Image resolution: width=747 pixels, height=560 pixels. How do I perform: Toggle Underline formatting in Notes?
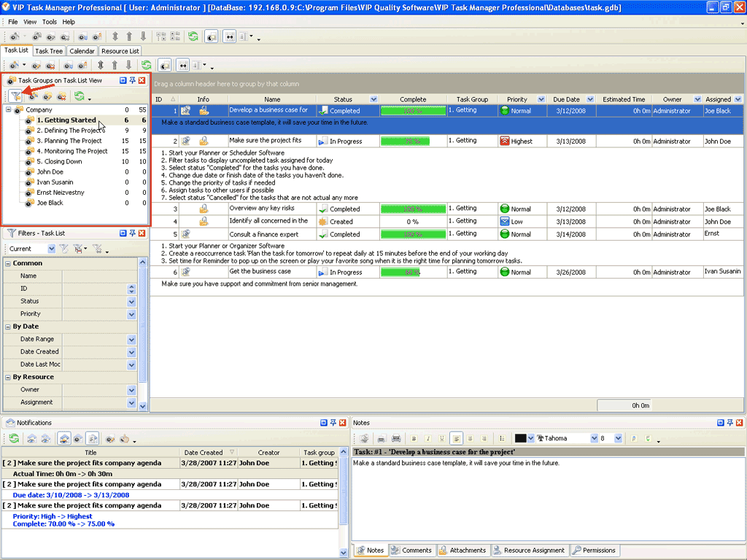441,438
